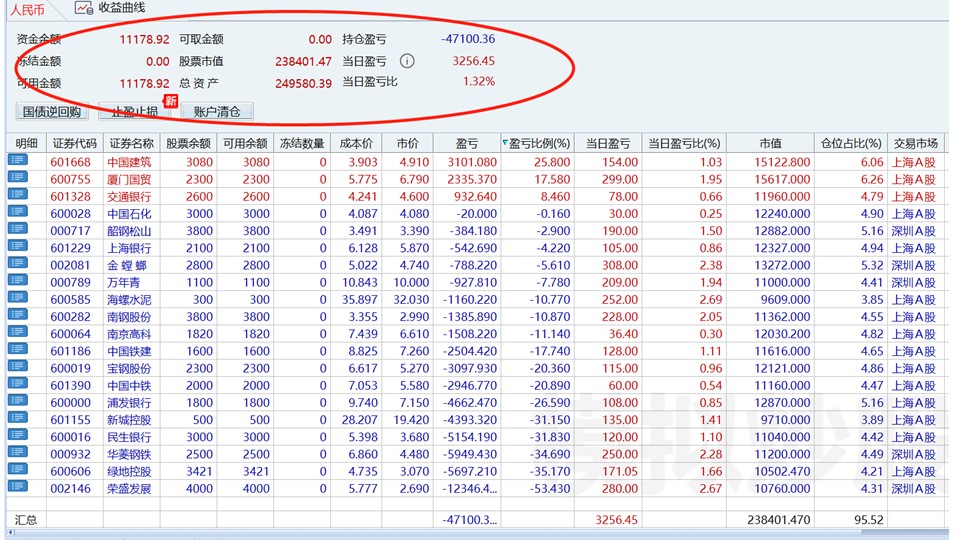Open the 收益曲线 tab

pyautogui.click(x=121, y=8)
